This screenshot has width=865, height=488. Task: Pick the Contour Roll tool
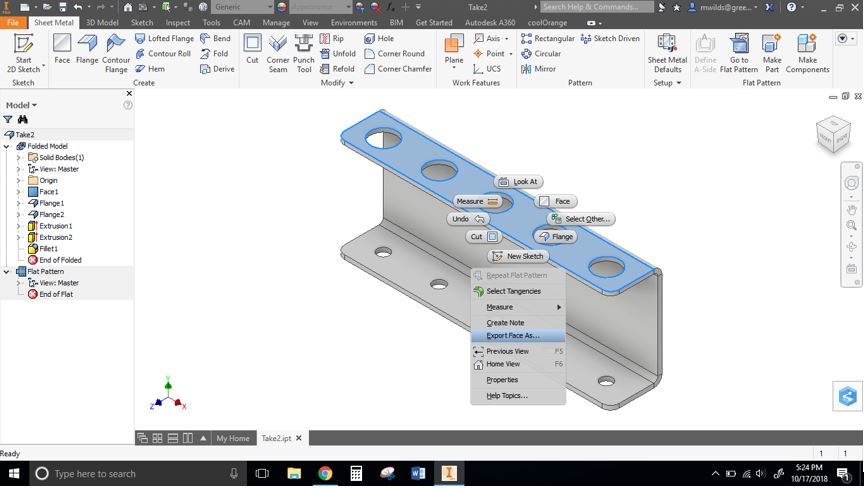pos(163,53)
